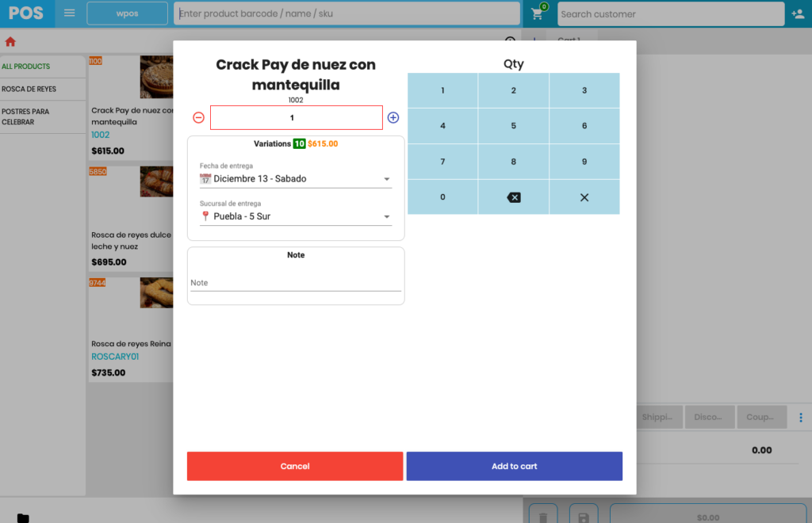Image resolution: width=812 pixels, height=523 pixels.
Task: Select the ROSCA DE REYES category
Action: [29, 90]
